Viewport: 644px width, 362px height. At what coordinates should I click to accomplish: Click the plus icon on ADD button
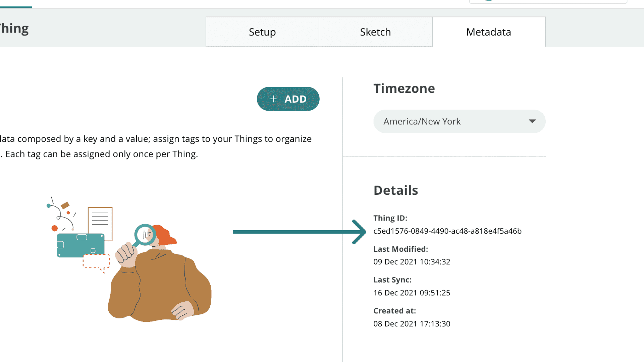(x=273, y=99)
